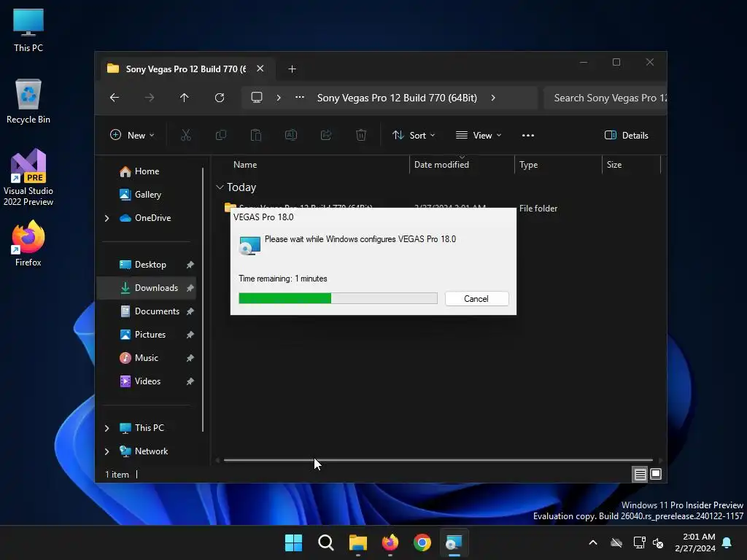Show hidden system tray icons
Image resolution: width=747 pixels, height=560 pixels.
click(x=593, y=542)
